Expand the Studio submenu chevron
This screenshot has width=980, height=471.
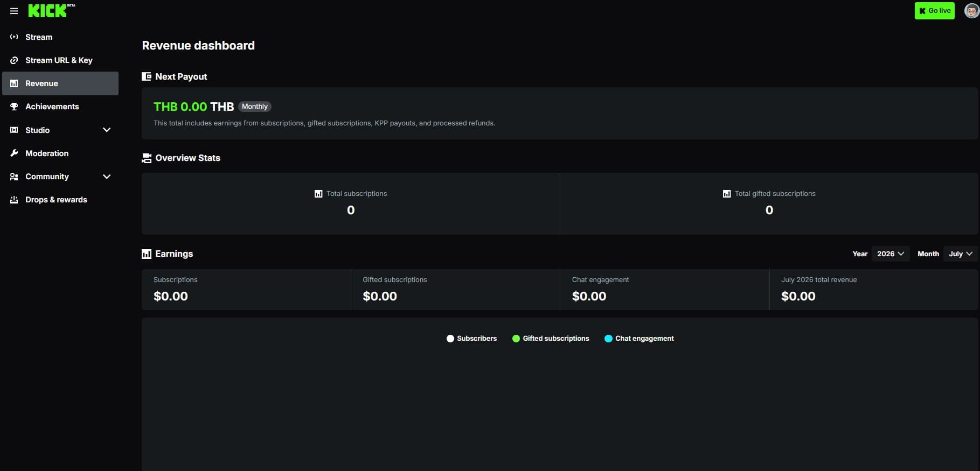tap(107, 130)
